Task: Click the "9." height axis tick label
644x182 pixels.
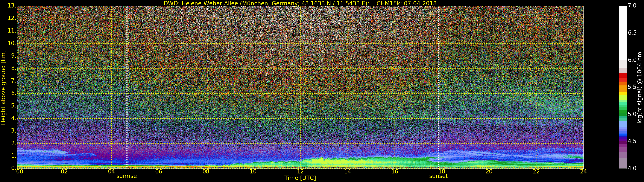Action: 14,56
